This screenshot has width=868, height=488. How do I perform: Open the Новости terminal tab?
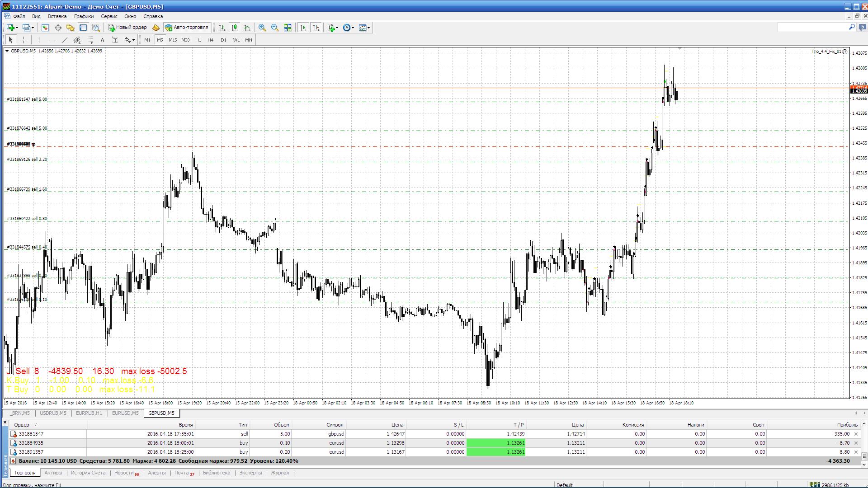click(x=126, y=473)
